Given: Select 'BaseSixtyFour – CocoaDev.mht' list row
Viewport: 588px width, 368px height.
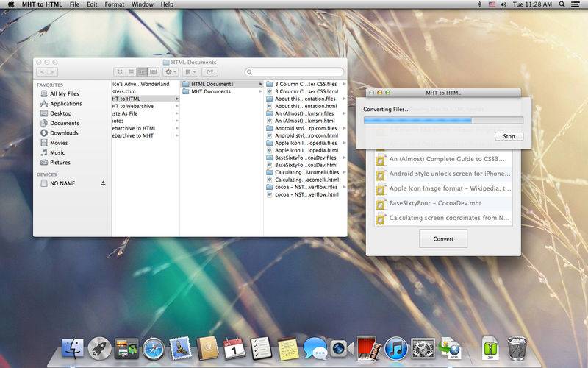Looking at the screenshot, I should [444, 203].
